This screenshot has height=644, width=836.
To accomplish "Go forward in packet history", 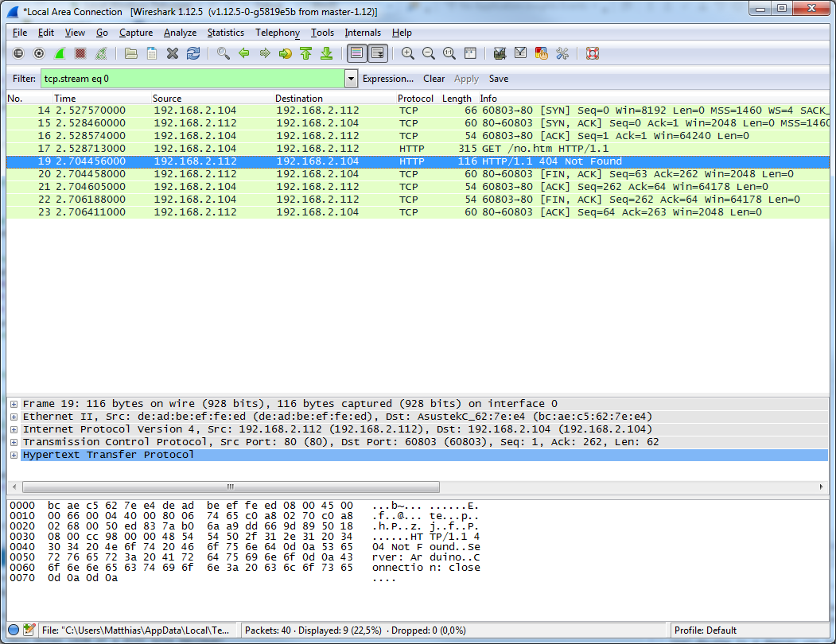I will pyautogui.click(x=264, y=53).
